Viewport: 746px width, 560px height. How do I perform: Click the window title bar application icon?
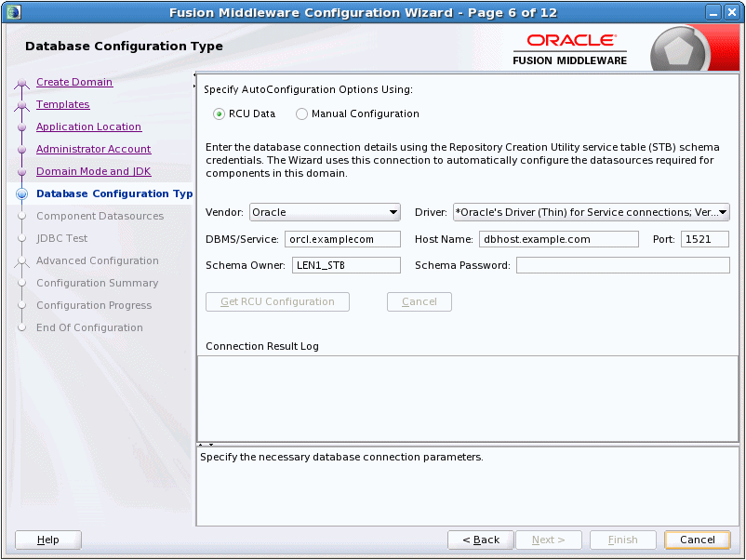14,12
